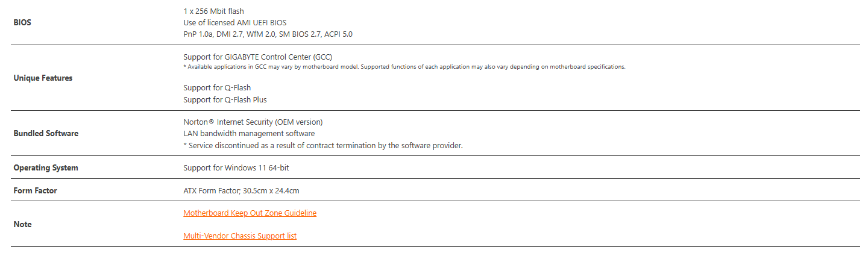Image resolution: width=868 pixels, height=253 pixels.
Task: Select the PnP 1.0a, DMI 2.7 standards line
Action: [268, 34]
